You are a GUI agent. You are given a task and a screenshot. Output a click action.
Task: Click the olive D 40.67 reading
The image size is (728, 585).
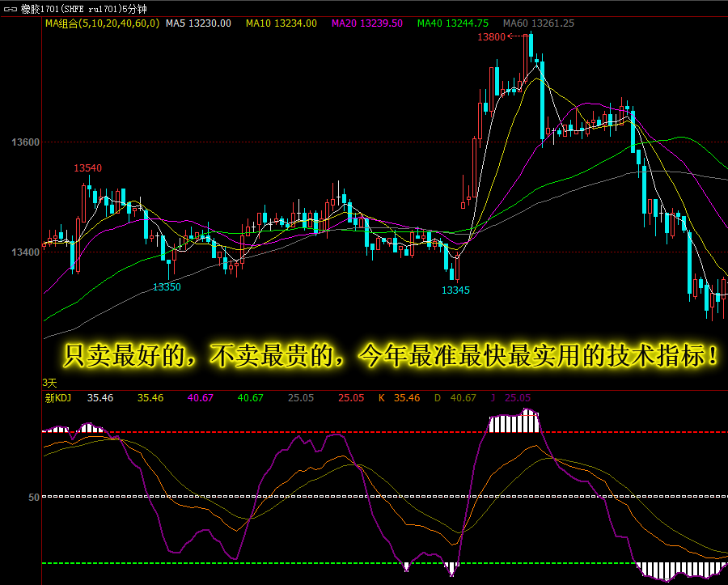coord(455,398)
